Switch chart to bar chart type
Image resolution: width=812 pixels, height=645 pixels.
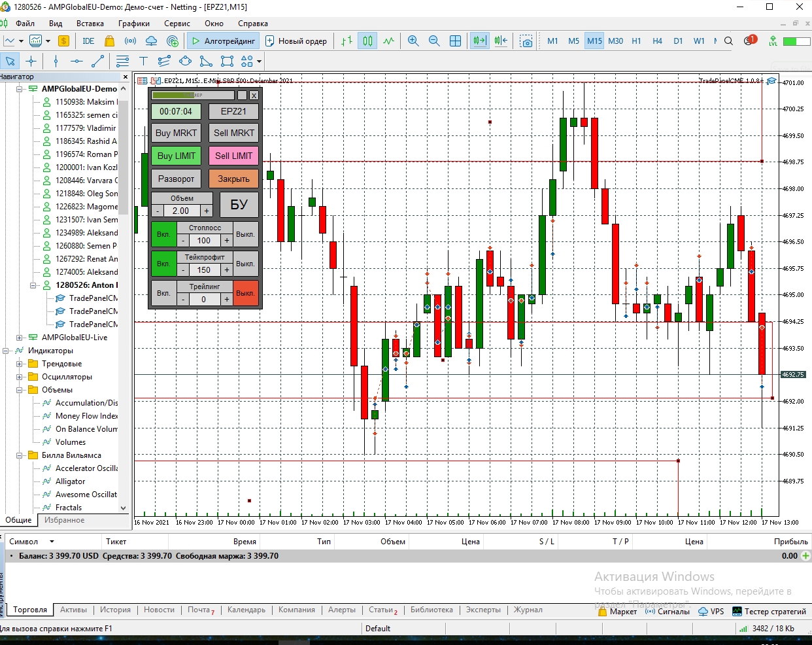pos(347,41)
